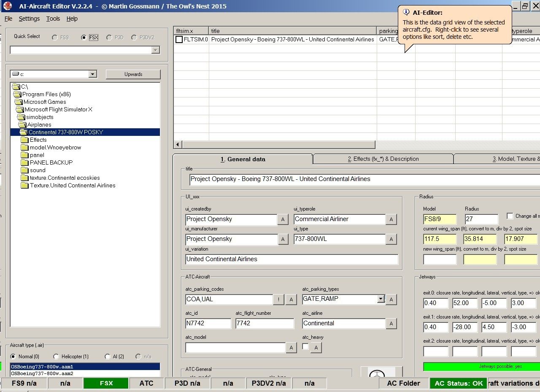Viewport: 540px width, 392px height.
Task: Click the ATC item in the status bar
Action: tap(146, 383)
